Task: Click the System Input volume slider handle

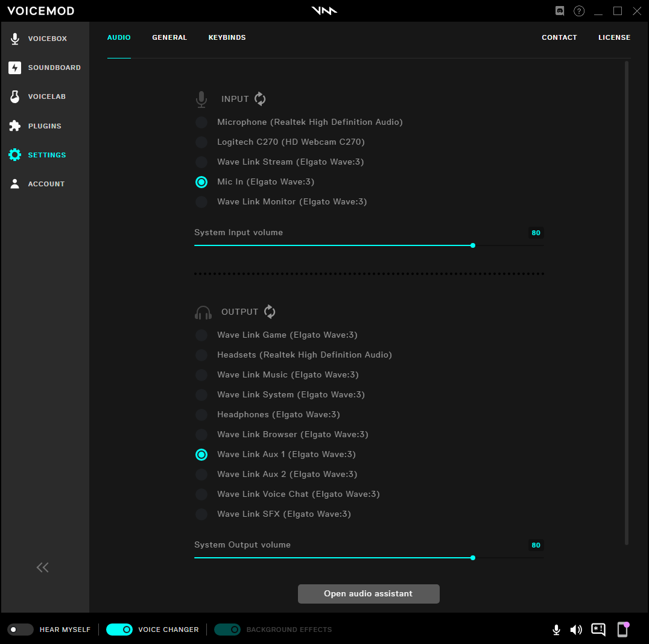Action: click(x=473, y=245)
